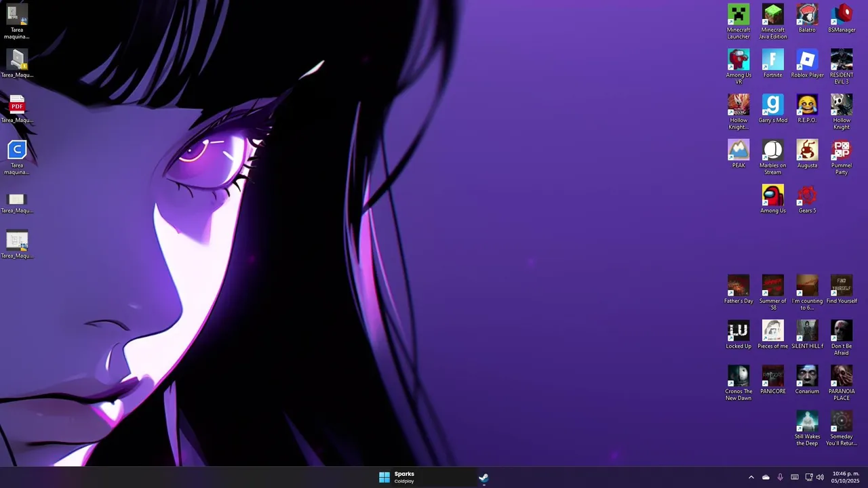
Task: Open Steam from the taskbar
Action: [x=484, y=478]
